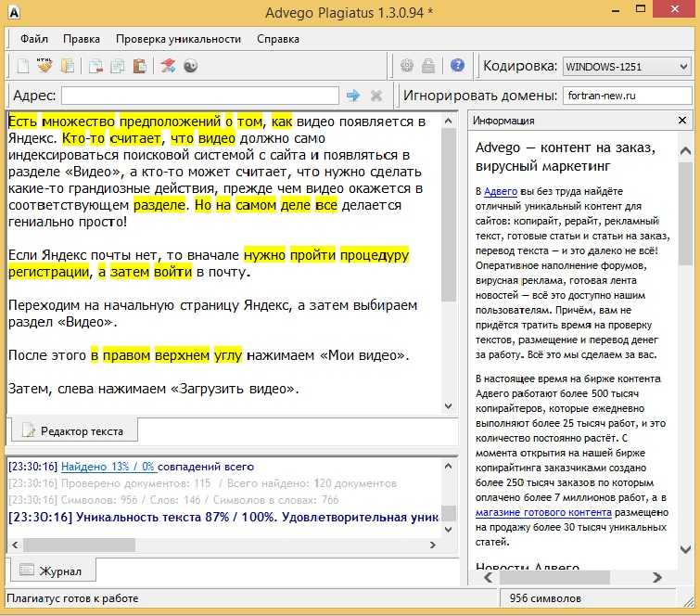Open the Проверка уникальности menu
This screenshot has height=616, width=700.
(x=178, y=39)
